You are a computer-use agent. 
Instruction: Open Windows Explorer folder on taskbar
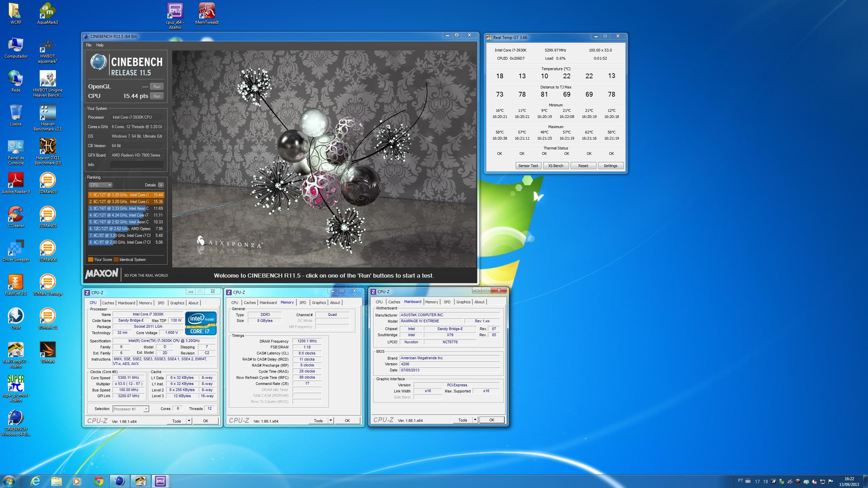57,481
